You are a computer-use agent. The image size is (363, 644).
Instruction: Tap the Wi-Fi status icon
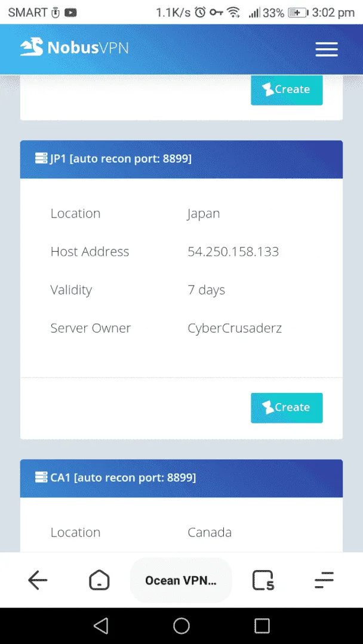[234, 13]
